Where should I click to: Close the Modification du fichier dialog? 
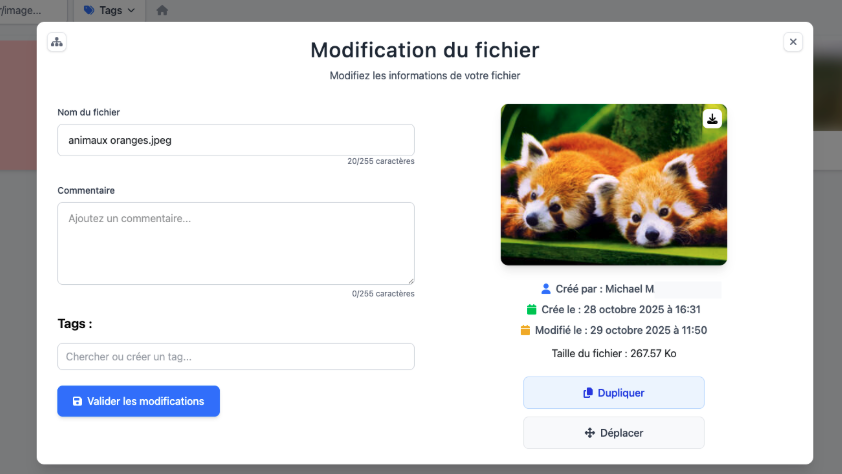(793, 42)
